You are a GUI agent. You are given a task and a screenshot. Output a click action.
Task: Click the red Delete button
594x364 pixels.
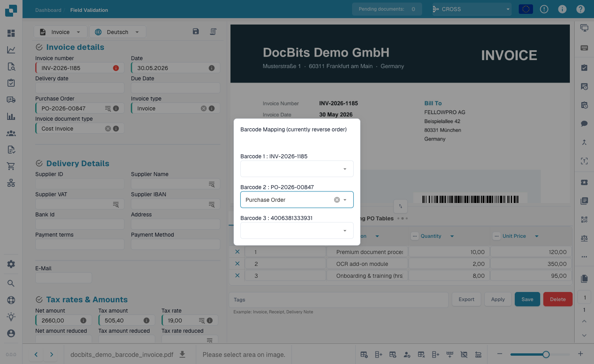pos(558,300)
